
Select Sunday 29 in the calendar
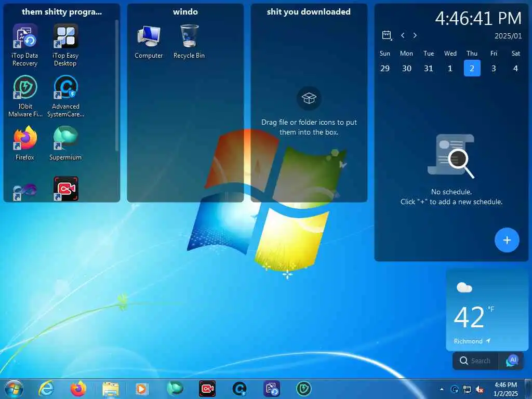(385, 68)
